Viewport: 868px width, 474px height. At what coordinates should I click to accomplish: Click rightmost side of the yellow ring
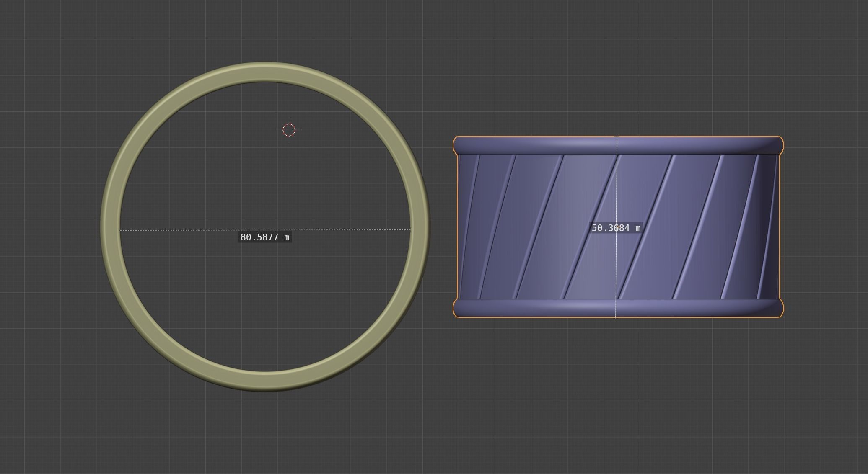pyautogui.click(x=420, y=227)
